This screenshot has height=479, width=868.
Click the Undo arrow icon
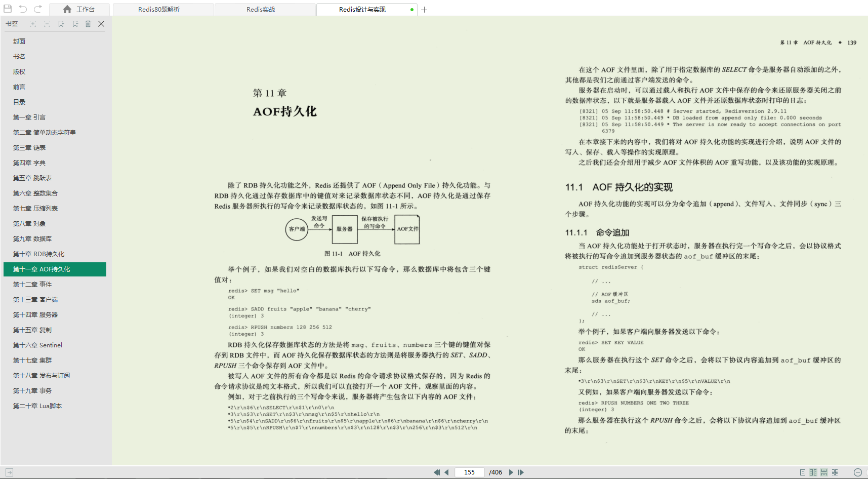tap(23, 9)
